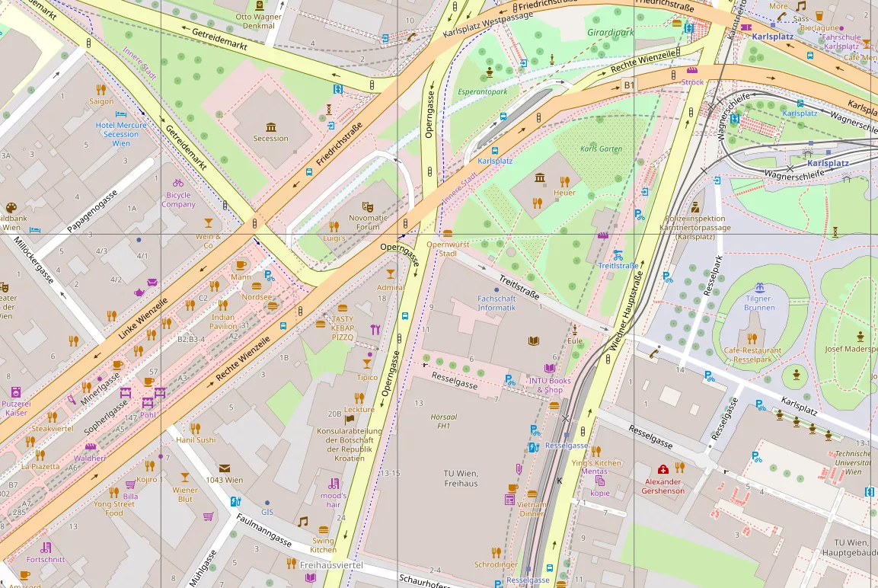
Task: Click the Mann café cup icon
Action: (241, 265)
